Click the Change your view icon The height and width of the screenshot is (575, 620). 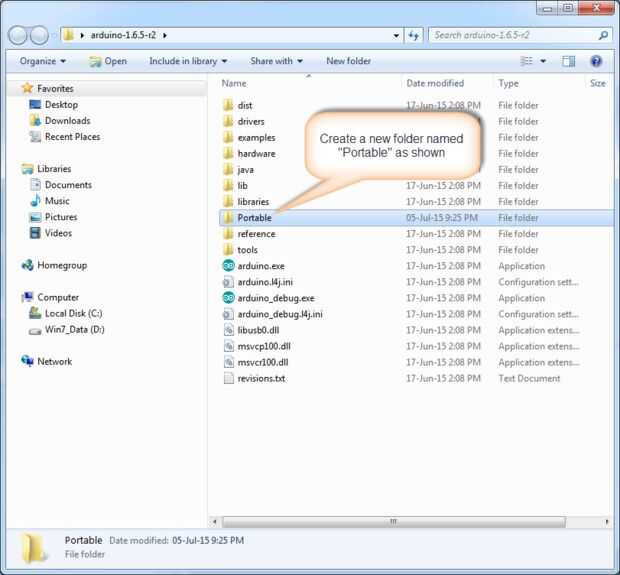(526, 61)
